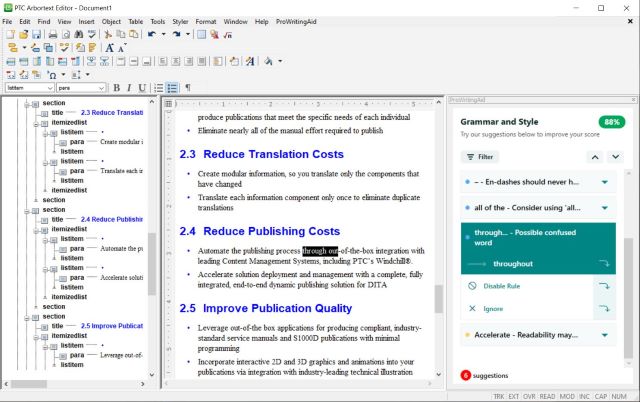The image size is (640, 402).
Task: Insert markup with the yellow tags icon
Action: 13,48
